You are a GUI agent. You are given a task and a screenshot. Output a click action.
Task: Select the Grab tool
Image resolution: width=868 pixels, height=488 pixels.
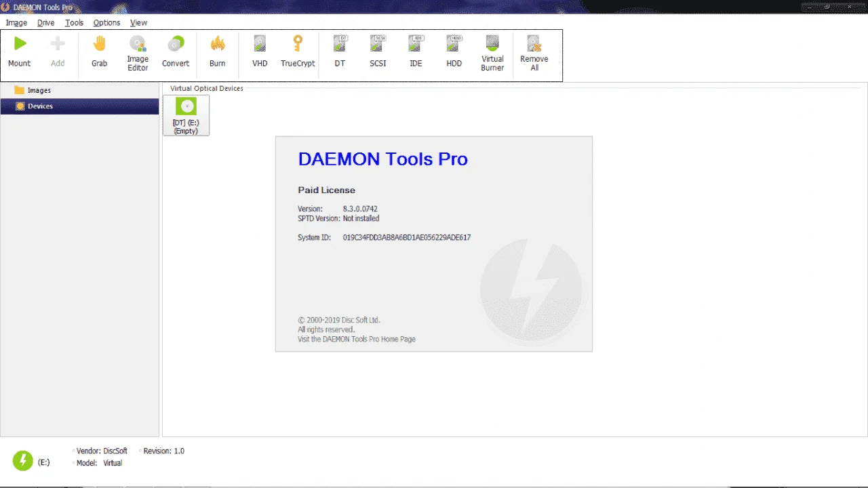pyautogui.click(x=99, y=53)
